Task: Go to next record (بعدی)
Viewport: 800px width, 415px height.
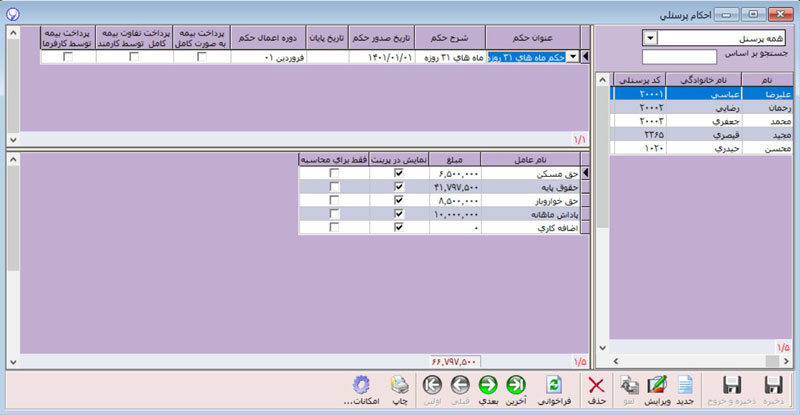Action: (x=489, y=387)
